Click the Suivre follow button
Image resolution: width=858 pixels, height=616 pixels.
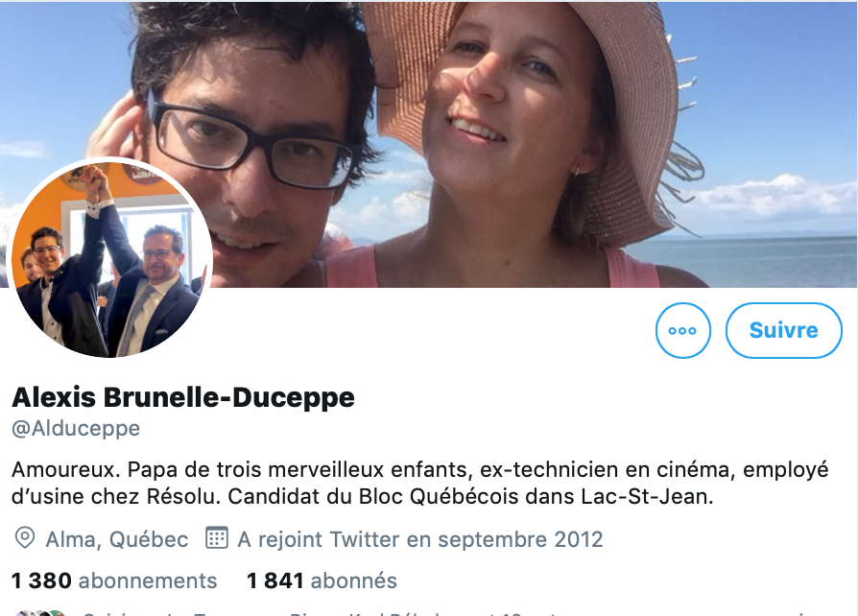pyautogui.click(x=783, y=330)
